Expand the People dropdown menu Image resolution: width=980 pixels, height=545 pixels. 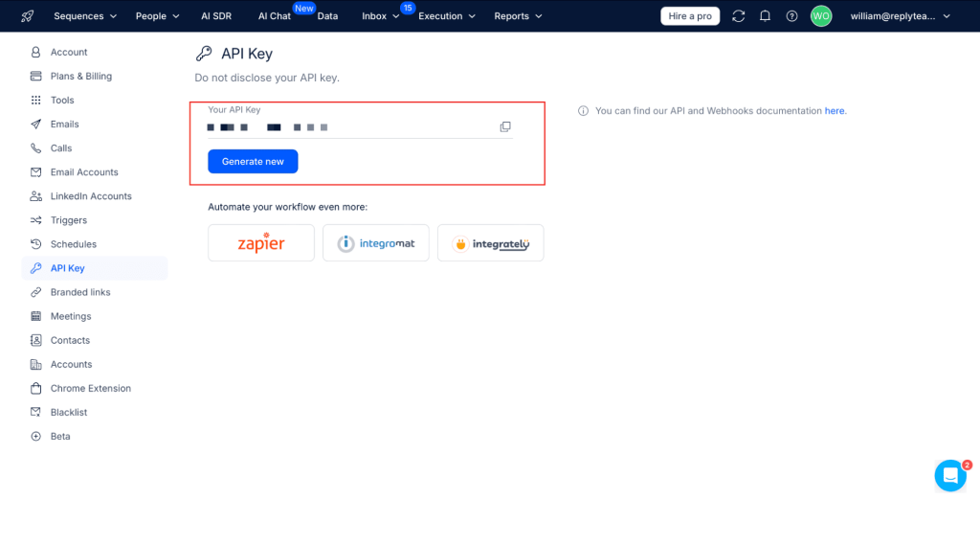point(158,16)
